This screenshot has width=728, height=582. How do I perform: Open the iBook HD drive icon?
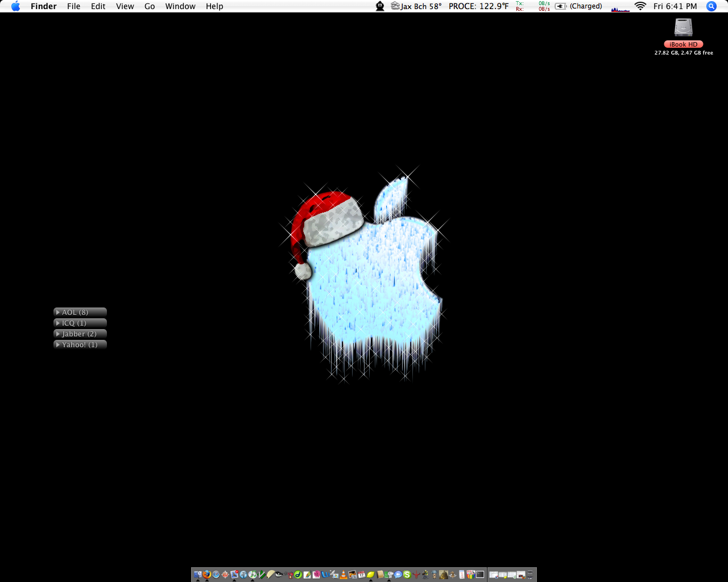684,27
